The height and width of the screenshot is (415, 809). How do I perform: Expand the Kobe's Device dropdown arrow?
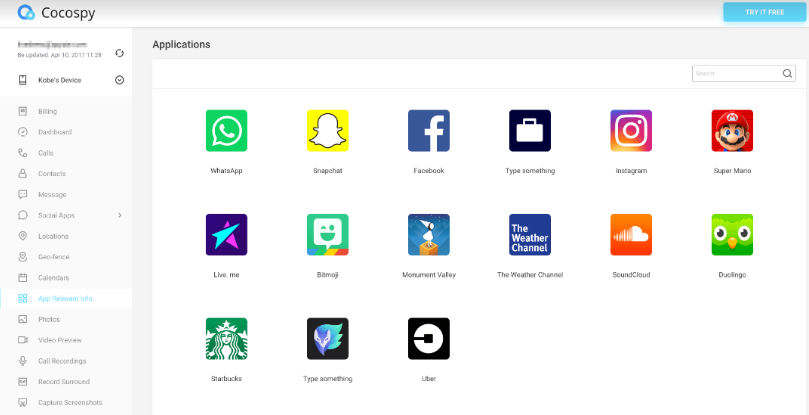pos(120,80)
